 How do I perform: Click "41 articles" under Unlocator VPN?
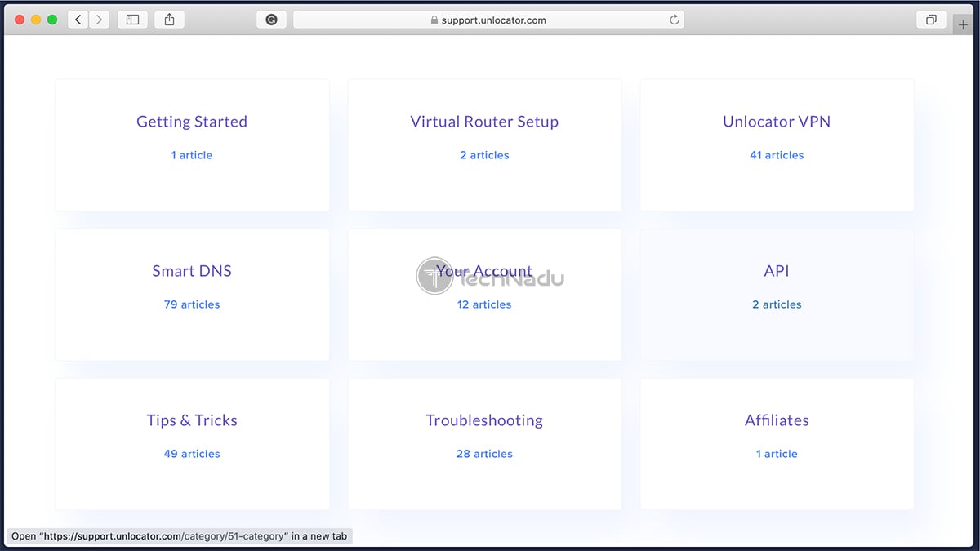[777, 155]
